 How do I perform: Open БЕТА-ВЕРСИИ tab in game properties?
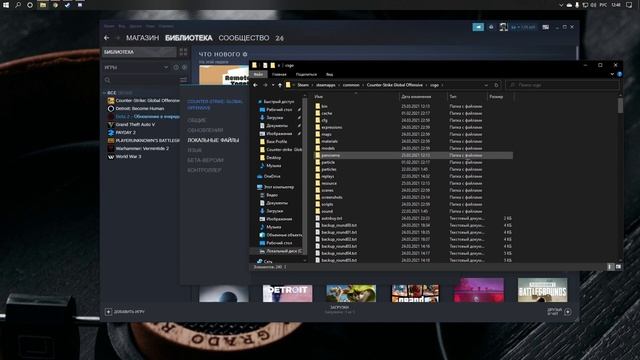coord(205,160)
